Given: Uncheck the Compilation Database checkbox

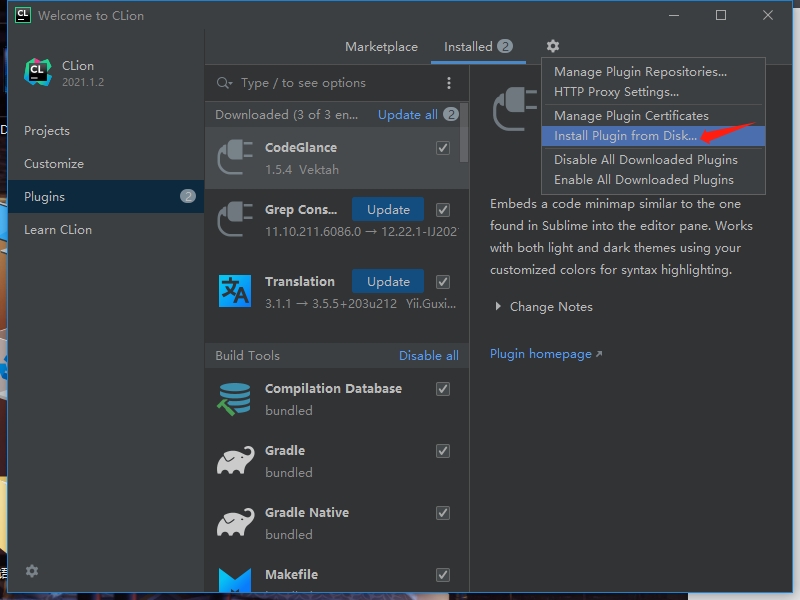Looking at the screenshot, I should point(443,389).
